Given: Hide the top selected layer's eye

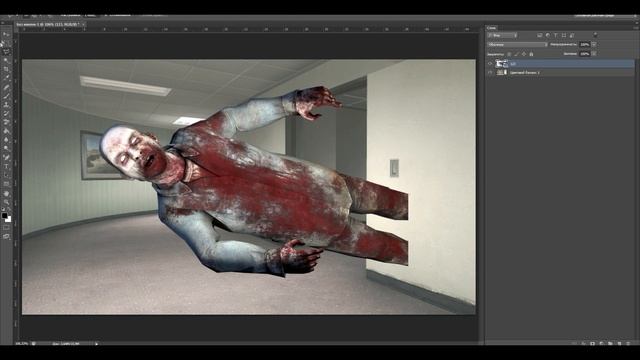Looking at the screenshot, I should click(x=490, y=64).
